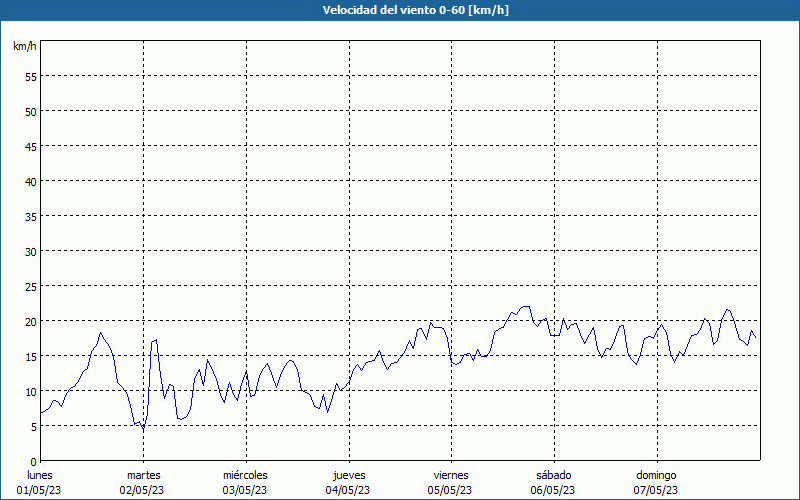Click the 0 value on the y-axis
The height and width of the screenshot is (500, 800).
tap(34, 462)
